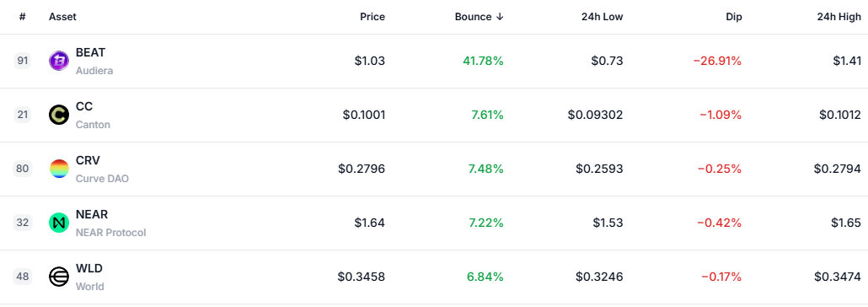Click the Bounce sort arrow icon

500,17
